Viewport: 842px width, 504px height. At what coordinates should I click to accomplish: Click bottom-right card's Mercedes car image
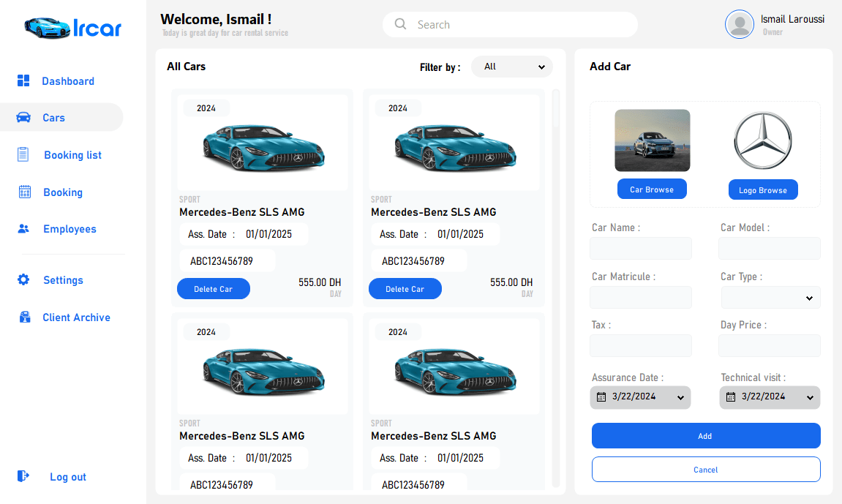(x=455, y=372)
